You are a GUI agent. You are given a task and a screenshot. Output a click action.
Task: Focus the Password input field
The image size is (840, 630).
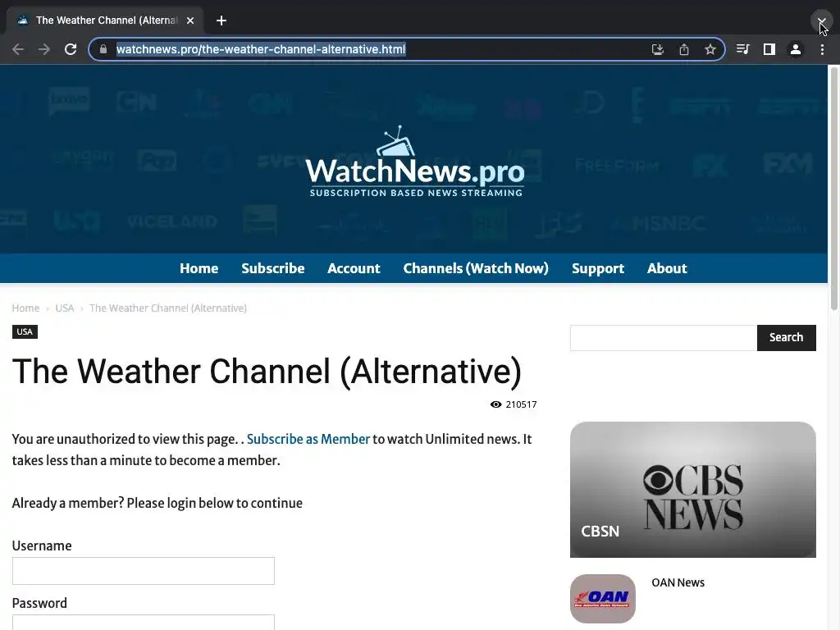(x=143, y=623)
